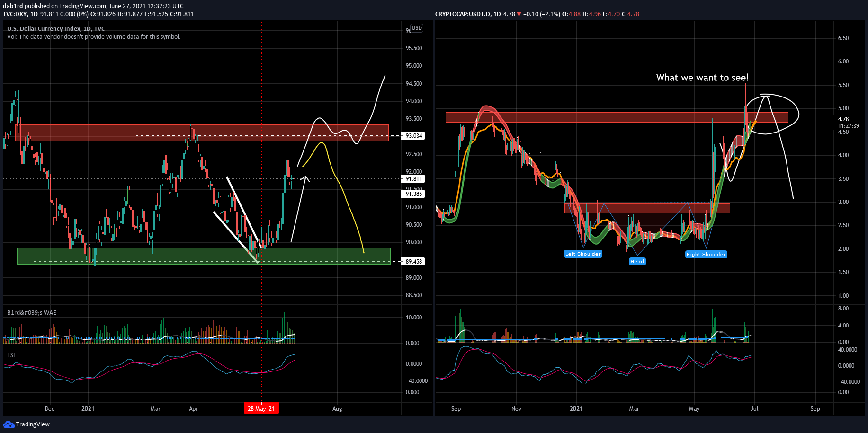Click the USD currency badge on DXY chart
Viewport: 868px width, 433px height.
point(417,28)
